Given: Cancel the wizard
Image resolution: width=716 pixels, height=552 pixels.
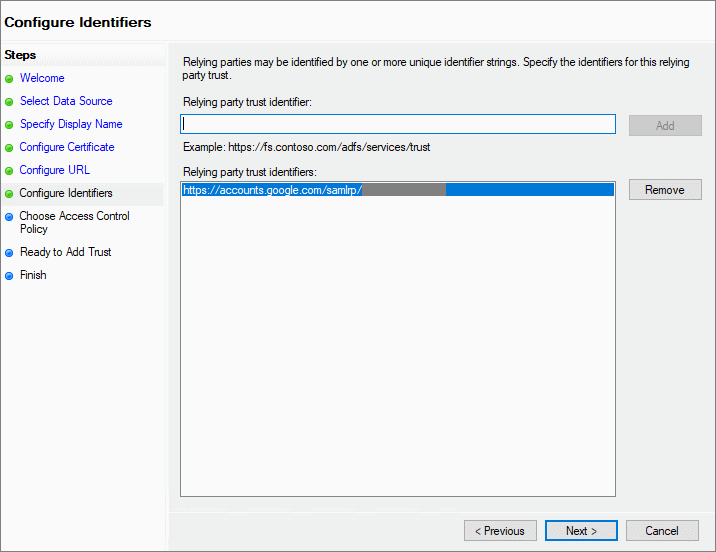Looking at the screenshot, I should pos(662,531).
